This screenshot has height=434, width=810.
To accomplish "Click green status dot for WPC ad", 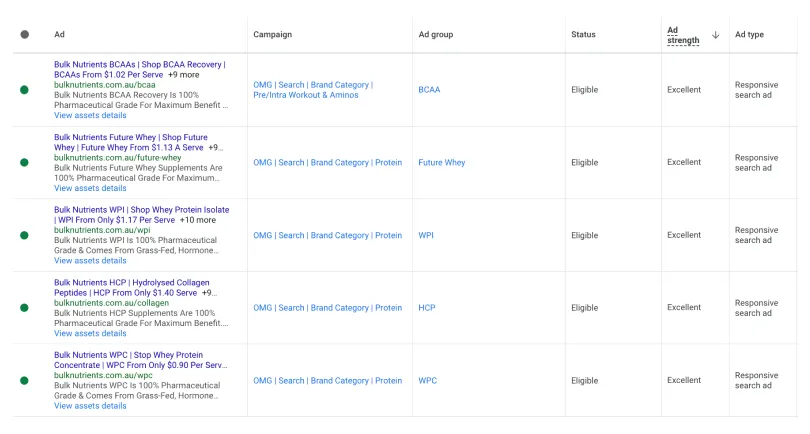I will (24, 381).
